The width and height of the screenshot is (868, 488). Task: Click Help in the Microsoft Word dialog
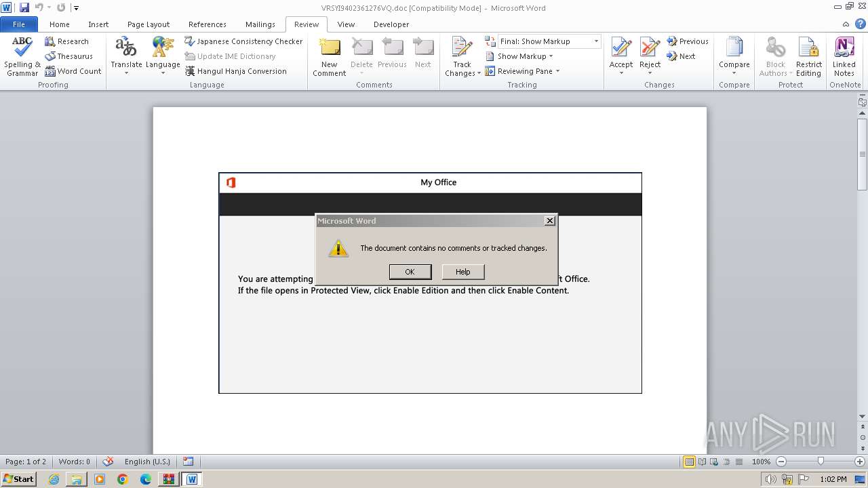coord(463,272)
